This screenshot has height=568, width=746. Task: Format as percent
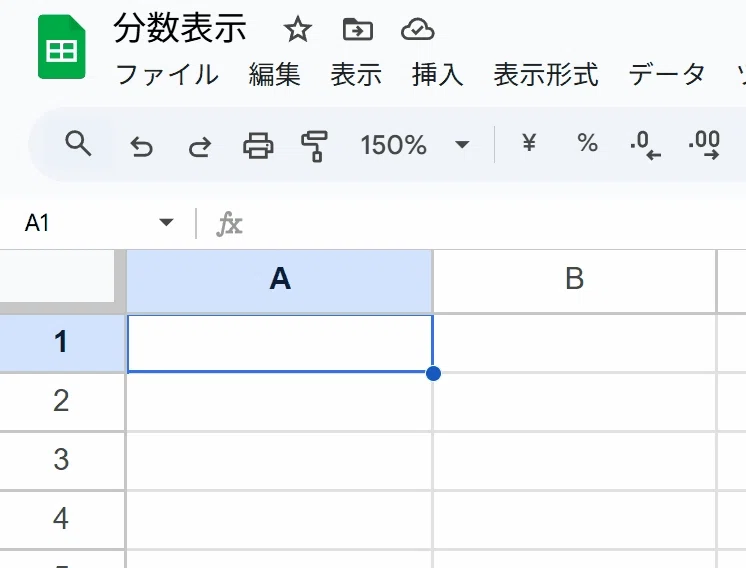587,142
